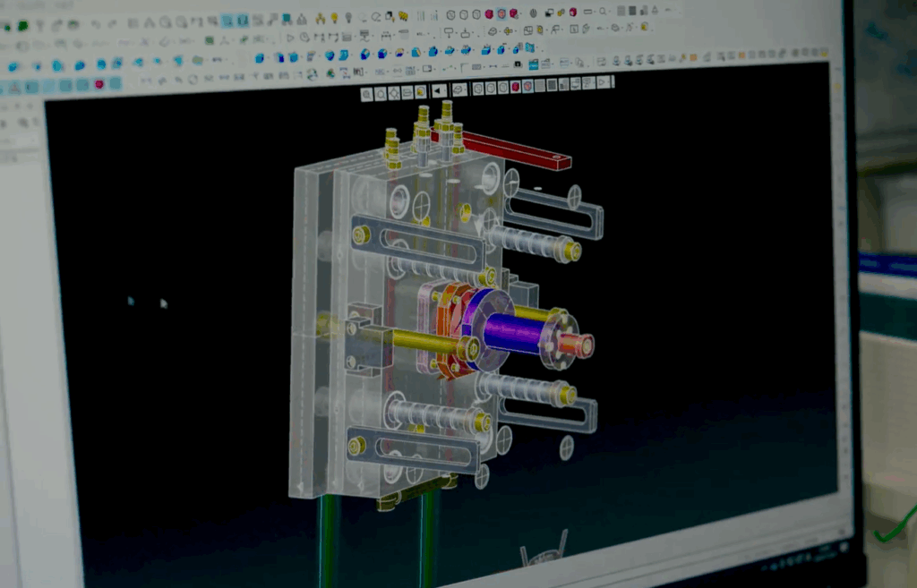Toggle the highlighted shaded-with-edges cube in viewport toolbar
This screenshot has height=588, width=917.
(527, 86)
